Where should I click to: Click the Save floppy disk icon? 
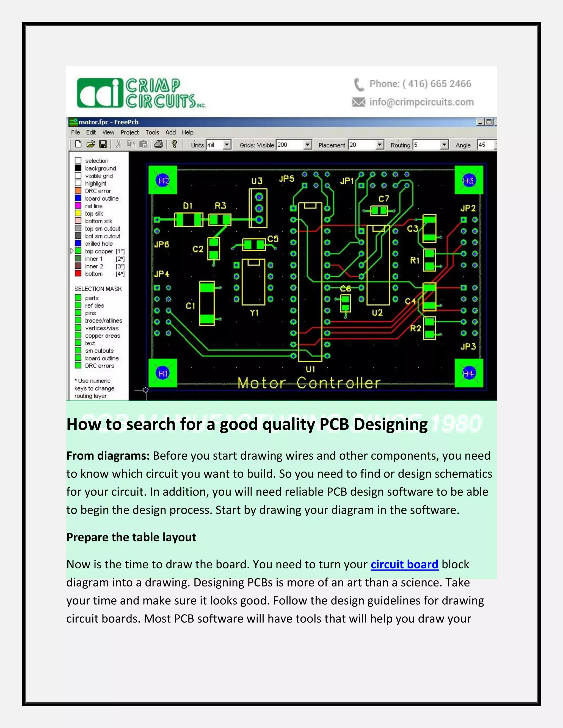click(103, 144)
